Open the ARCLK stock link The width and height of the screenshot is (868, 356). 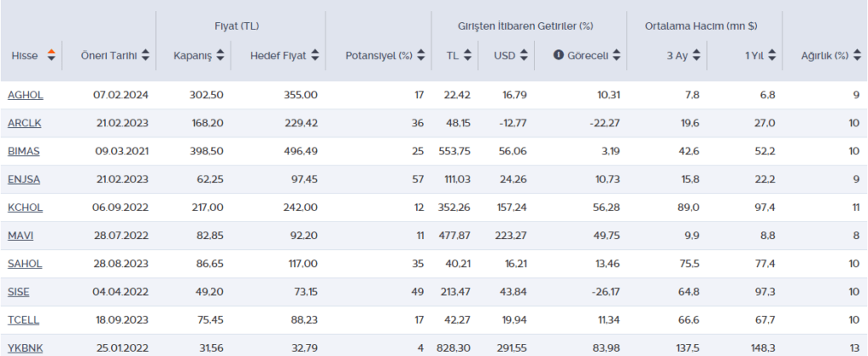point(25,123)
